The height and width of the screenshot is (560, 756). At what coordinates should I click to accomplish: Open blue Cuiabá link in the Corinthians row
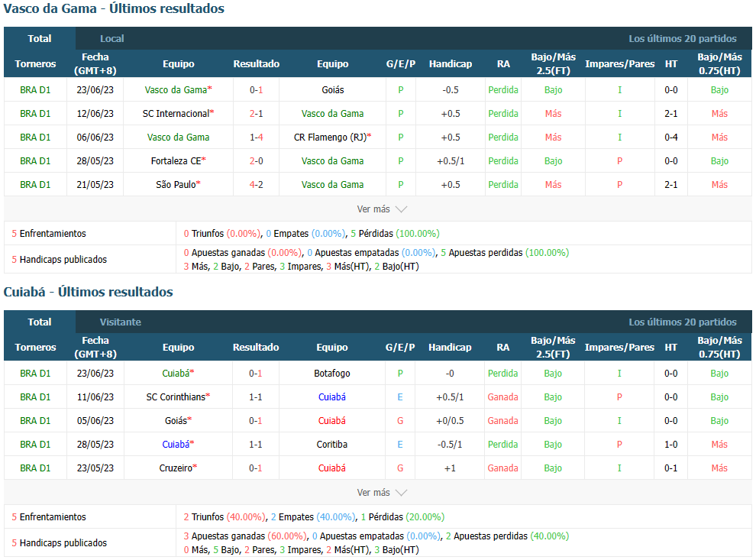click(x=331, y=397)
